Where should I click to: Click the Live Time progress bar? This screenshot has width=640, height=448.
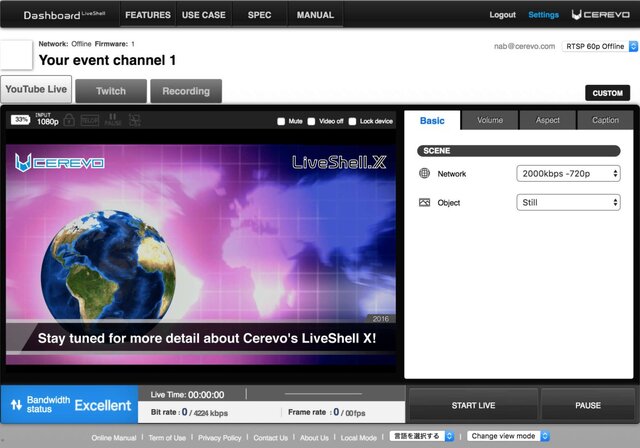click(x=323, y=394)
